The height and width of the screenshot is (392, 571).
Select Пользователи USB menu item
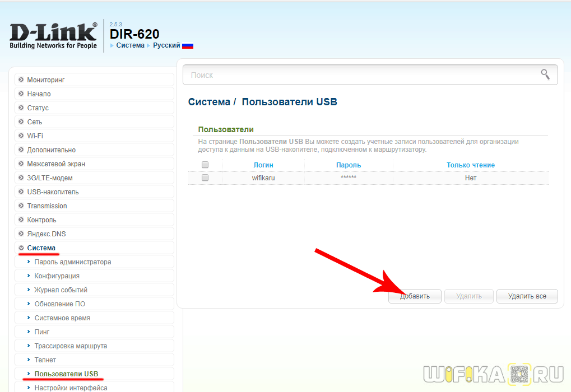94,374
